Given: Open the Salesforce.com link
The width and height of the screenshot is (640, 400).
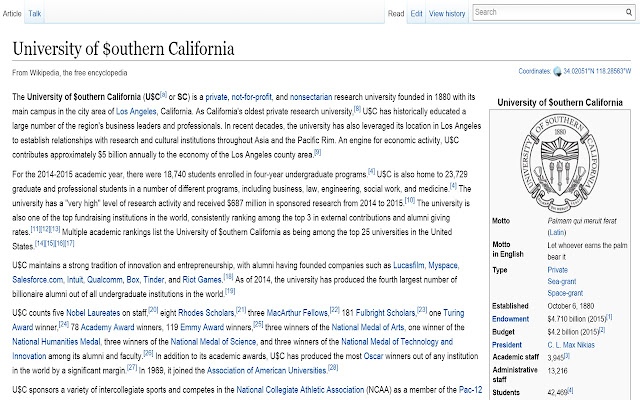Looking at the screenshot, I should pyautogui.click(x=38, y=280).
